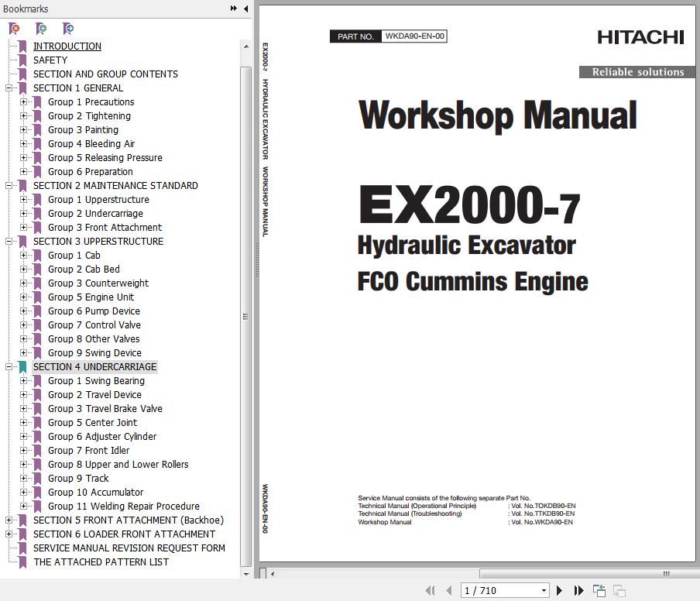This screenshot has width=700, height=601.
Task: Click the bookmarks panel scroll down arrow
Action: point(246,574)
